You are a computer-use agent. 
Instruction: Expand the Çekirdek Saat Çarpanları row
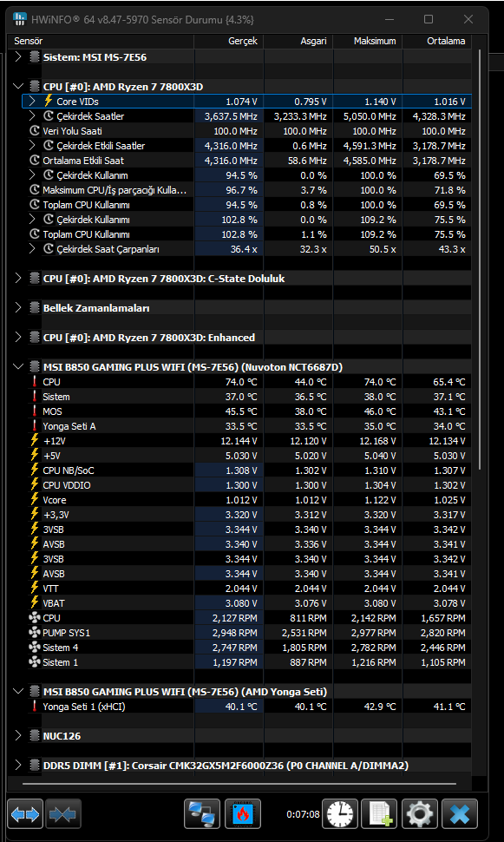(32, 249)
